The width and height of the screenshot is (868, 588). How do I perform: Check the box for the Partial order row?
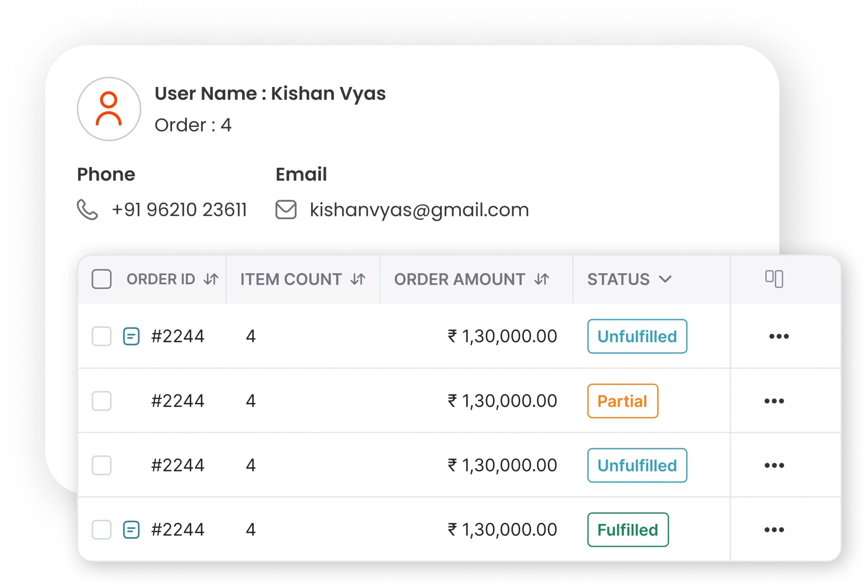102,401
